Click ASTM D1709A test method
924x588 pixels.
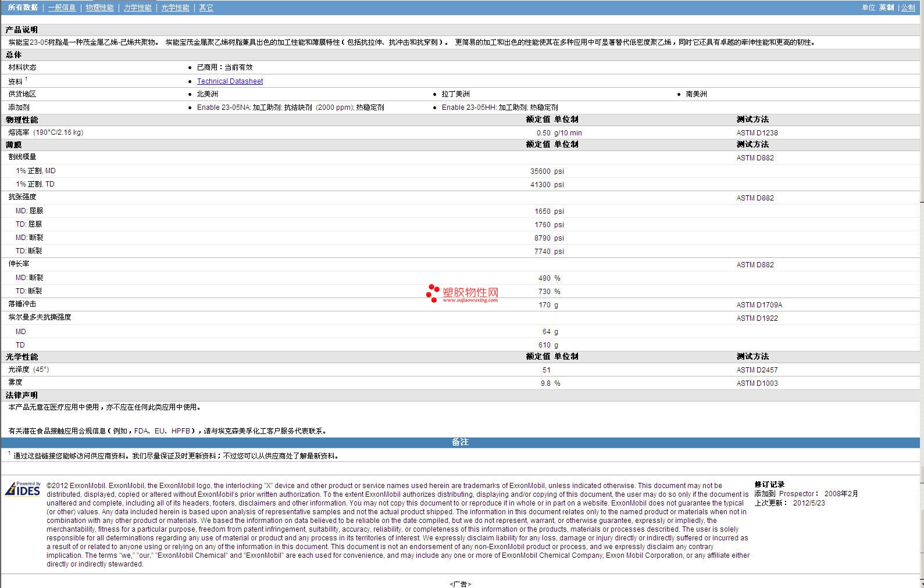click(x=759, y=305)
